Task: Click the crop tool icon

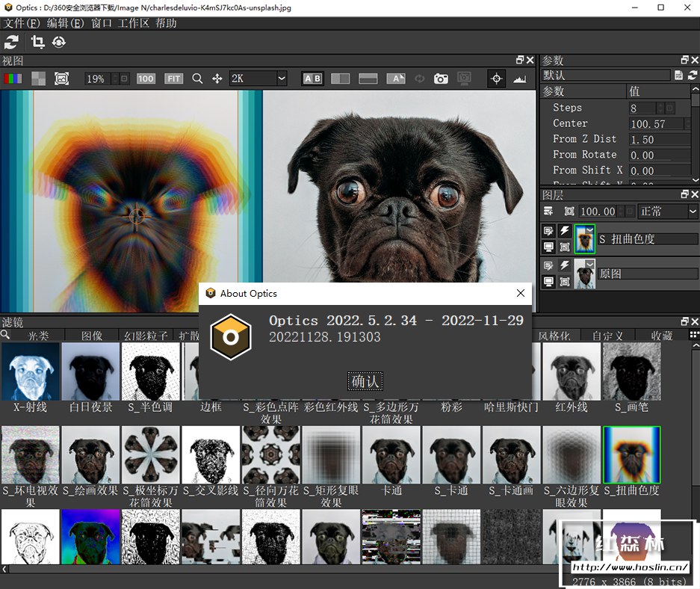Action: tap(37, 43)
